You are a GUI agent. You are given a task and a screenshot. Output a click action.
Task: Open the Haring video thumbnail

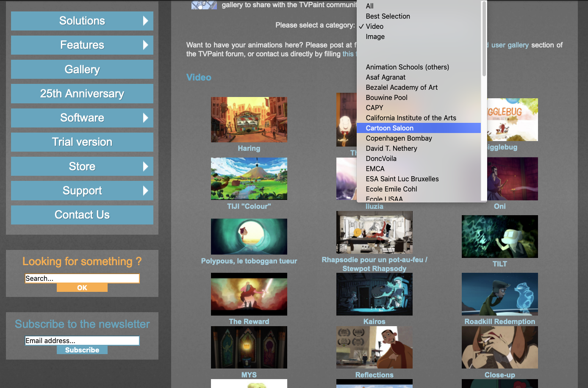tap(249, 119)
